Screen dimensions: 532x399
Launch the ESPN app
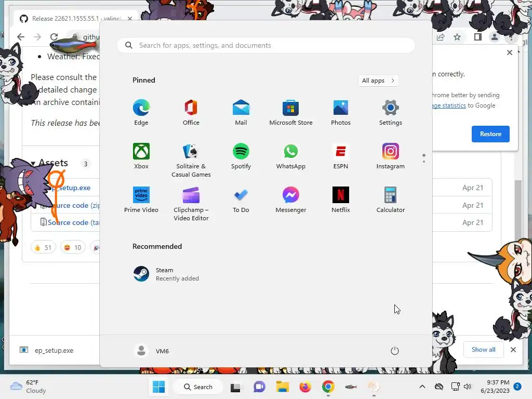(x=341, y=156)
